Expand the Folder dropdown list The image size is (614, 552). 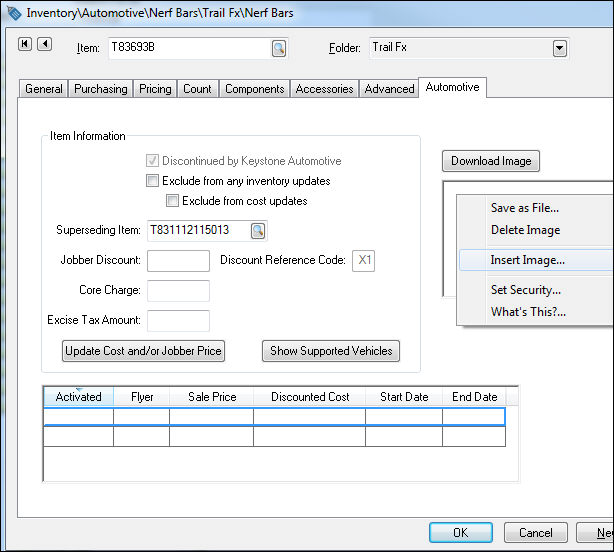pos(559,48)
